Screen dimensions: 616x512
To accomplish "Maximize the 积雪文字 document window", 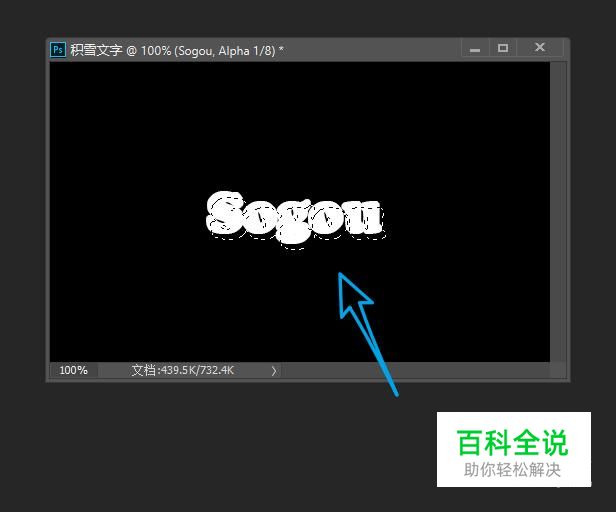I will 503,48.
